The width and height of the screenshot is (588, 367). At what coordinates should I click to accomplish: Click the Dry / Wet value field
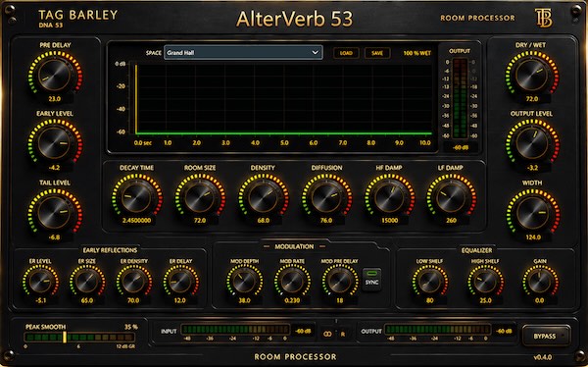(x=532, y=99)
